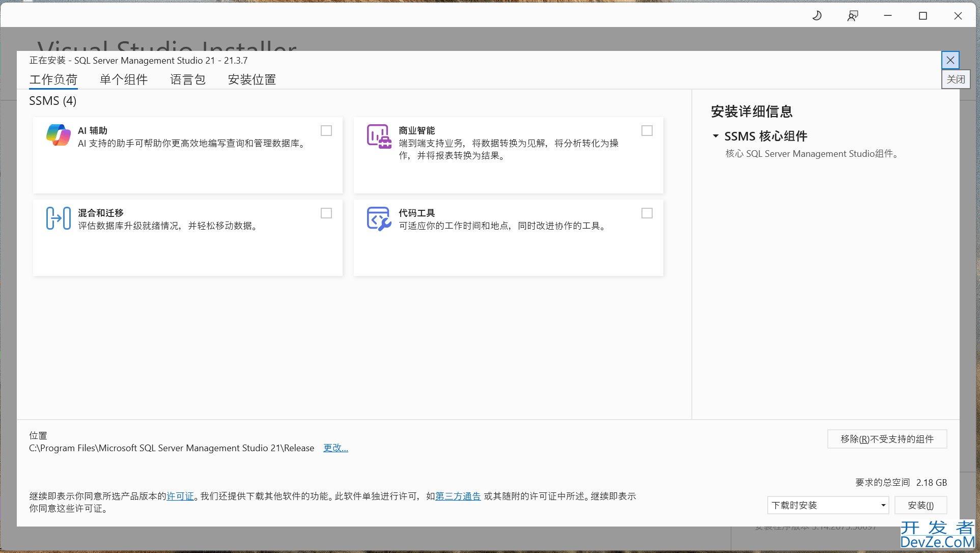Click the 位置 label
Viewport: 980px width, 553px height.
click(x=38, y=436)
